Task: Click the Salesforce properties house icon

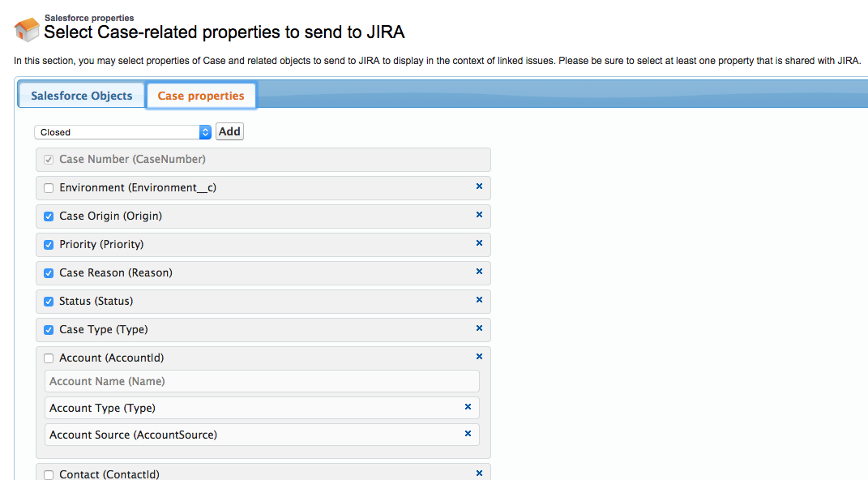Action: [27, 29]
